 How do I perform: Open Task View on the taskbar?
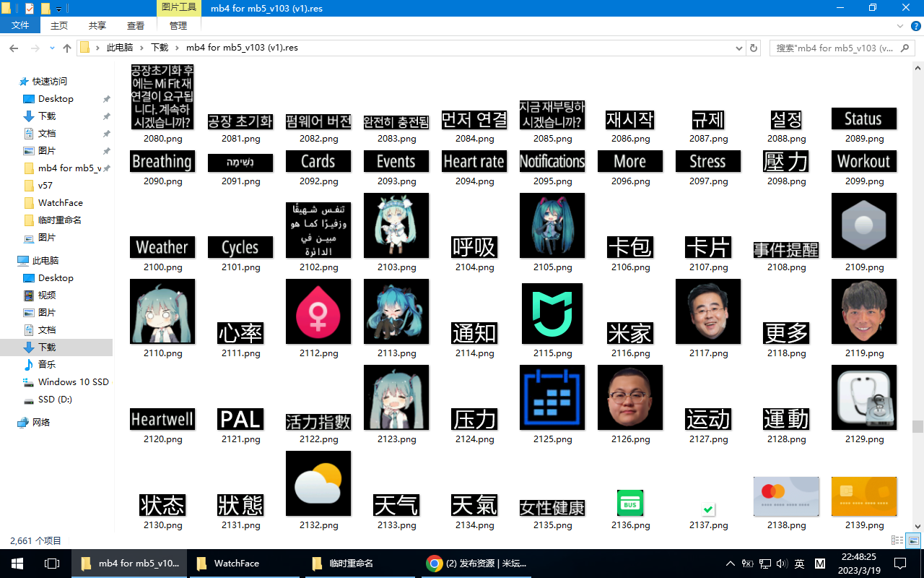coord(52,564)
